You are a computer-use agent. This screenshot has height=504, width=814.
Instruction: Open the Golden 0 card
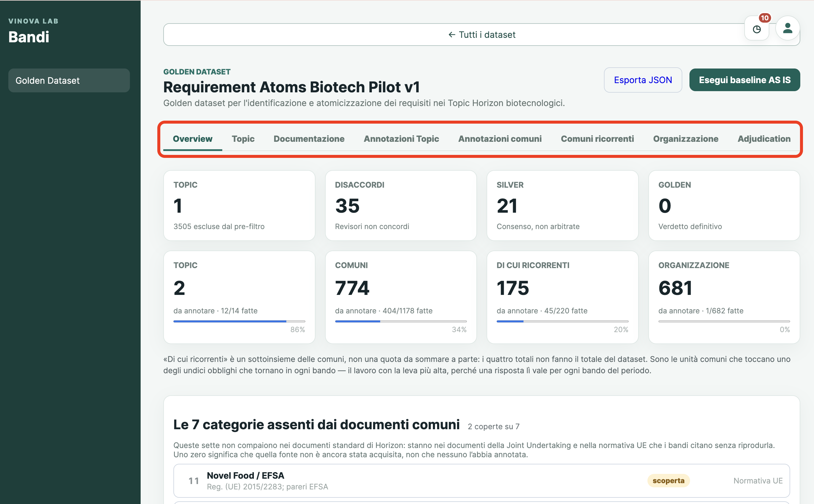724,205
